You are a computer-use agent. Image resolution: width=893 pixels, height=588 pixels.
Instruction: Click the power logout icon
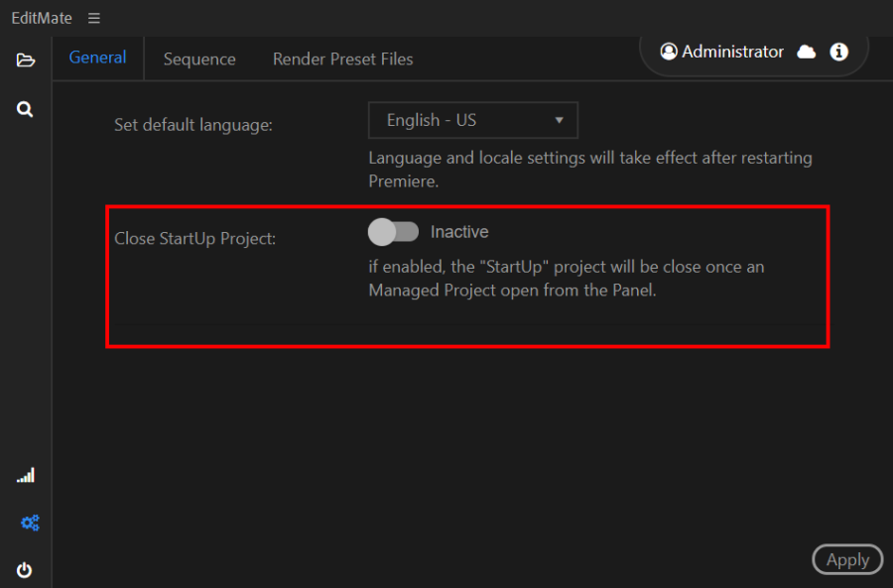[x=24, y=570]
